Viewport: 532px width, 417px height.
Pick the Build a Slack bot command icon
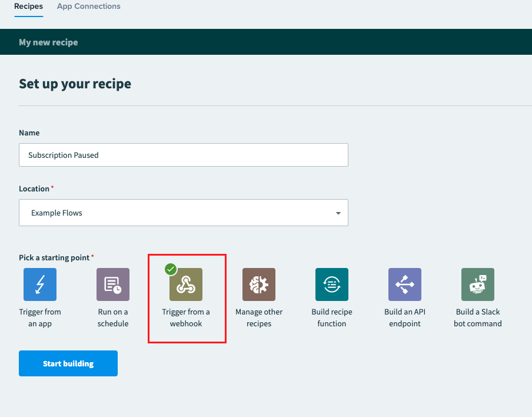click(x=478, y=284)
